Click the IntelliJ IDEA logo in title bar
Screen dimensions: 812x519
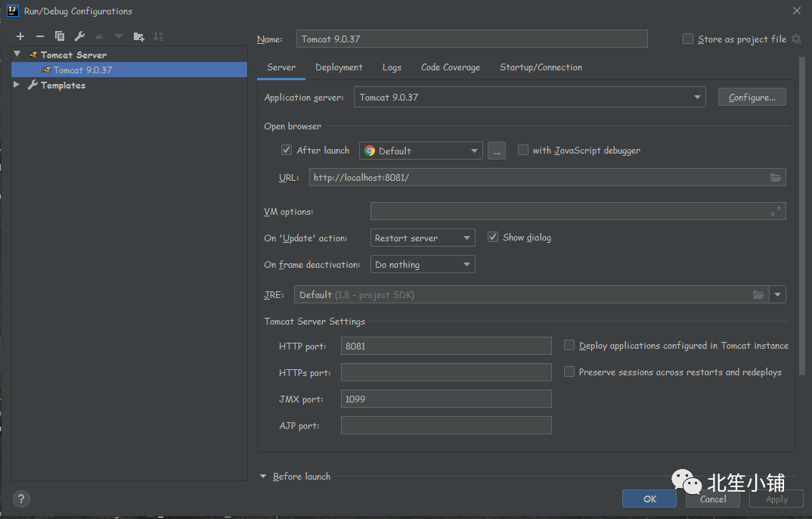[x=12, y=11]
